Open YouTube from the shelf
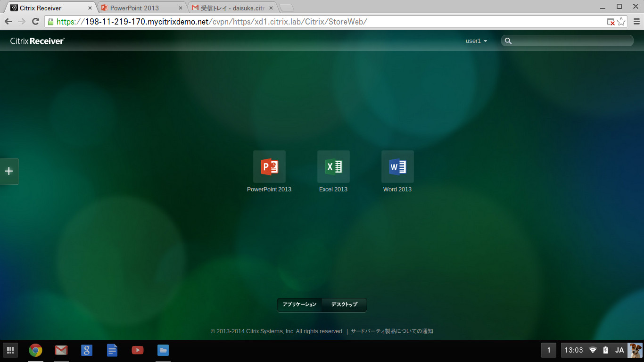644x362 pixels. coord(137,350)
